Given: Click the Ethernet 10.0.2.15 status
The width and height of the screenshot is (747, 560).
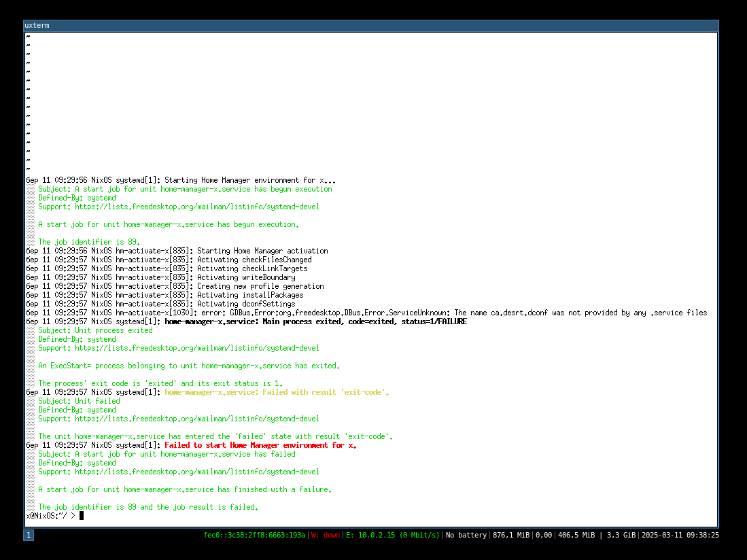Looking at the screenshot, I should pyautogui.click(x=393, y=536).
